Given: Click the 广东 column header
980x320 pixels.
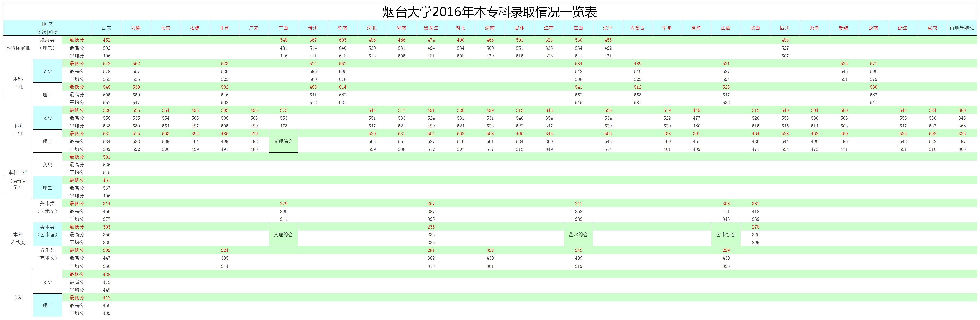Looking at the screenshot, I should 254,28.
